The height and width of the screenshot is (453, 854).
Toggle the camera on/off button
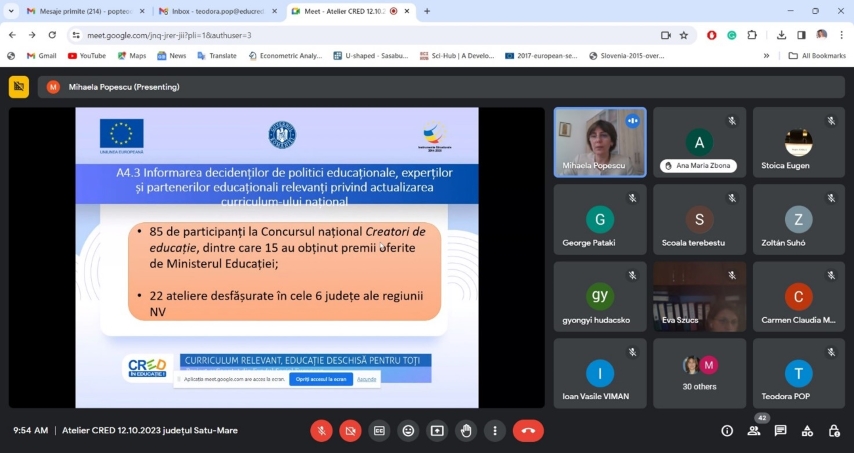tap(350, 431)
